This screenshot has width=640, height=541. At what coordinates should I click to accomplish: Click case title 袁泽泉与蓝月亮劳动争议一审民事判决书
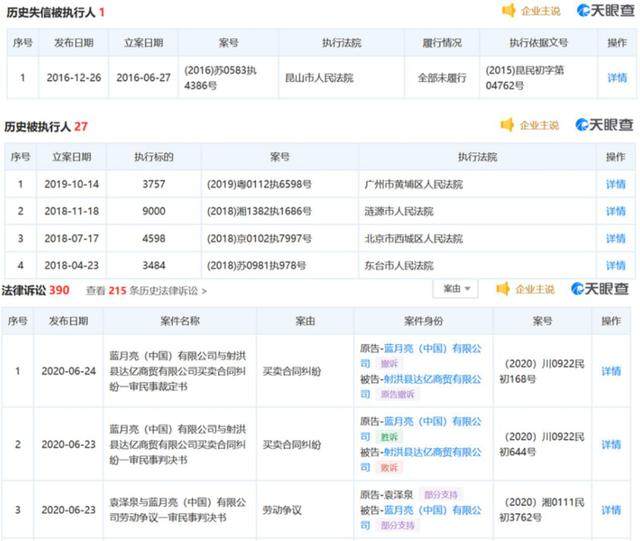pos(178,510)
